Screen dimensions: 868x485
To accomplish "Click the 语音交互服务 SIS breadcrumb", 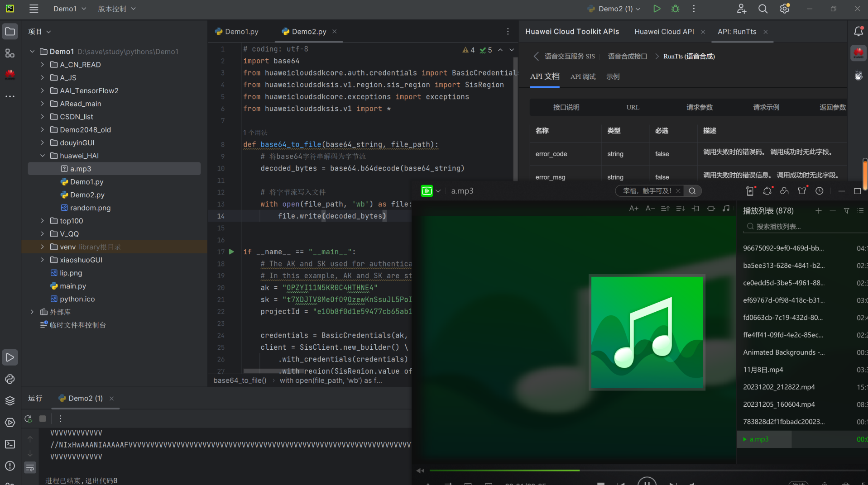I will coord(570,56).
